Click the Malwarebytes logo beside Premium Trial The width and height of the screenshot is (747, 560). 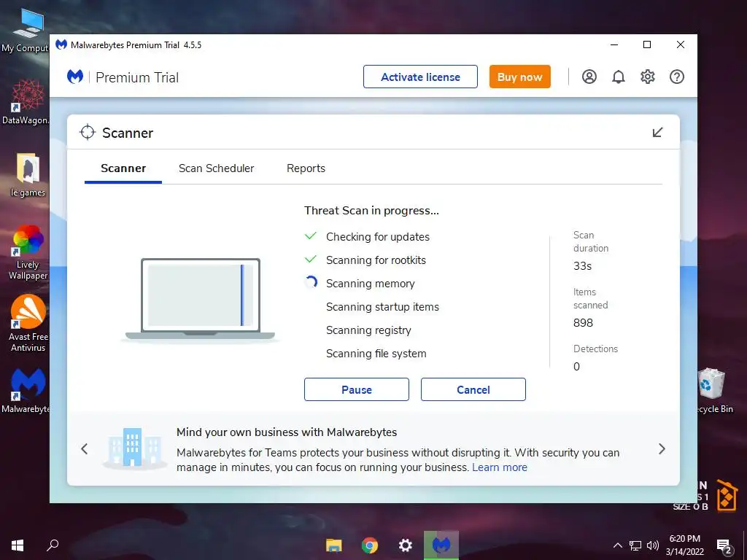[75, 77]
